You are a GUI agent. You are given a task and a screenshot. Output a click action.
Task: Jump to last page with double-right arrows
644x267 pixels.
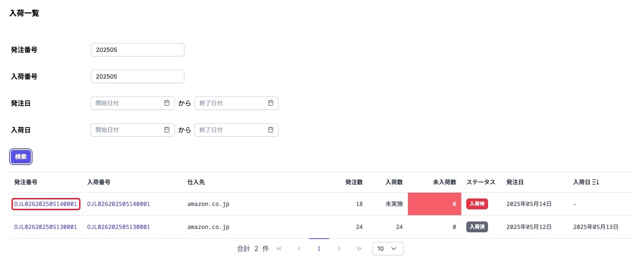[359, 249]
